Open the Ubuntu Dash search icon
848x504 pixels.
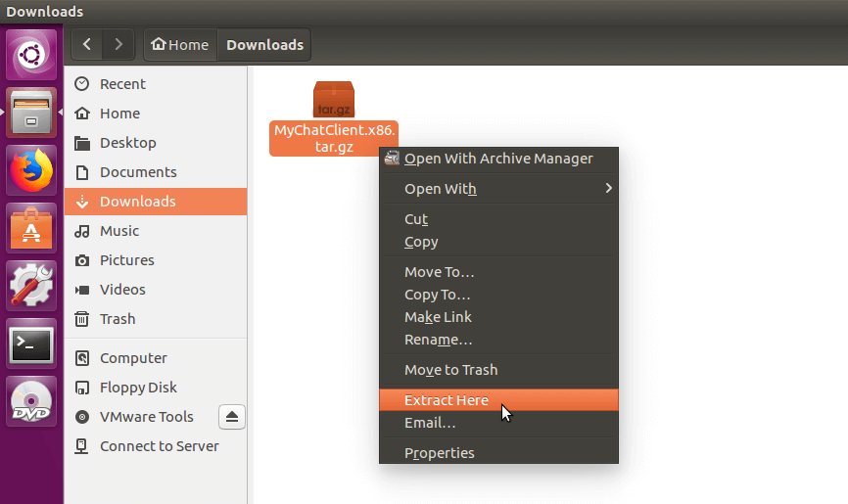point(31,54)
